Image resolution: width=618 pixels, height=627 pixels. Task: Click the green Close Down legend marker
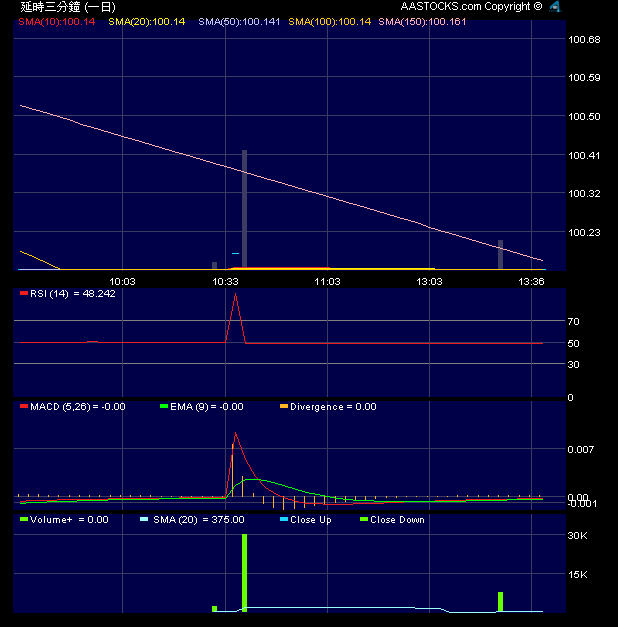tap(364, 520)
